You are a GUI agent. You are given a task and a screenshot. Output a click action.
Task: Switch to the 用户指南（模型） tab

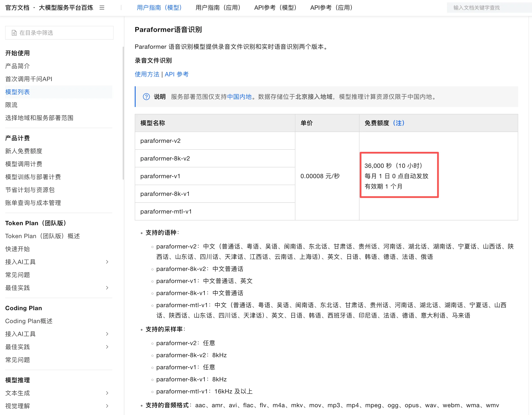(159, 8)
